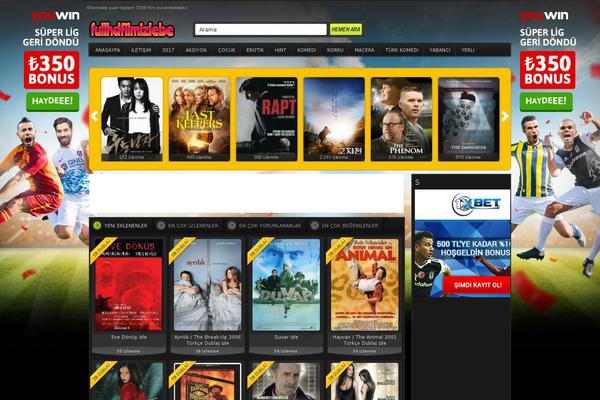This screenshot has width=600, height=400.
Task: Click the green arrow icon of YENİ EKLENENLER
Action: tap(97, 225)
